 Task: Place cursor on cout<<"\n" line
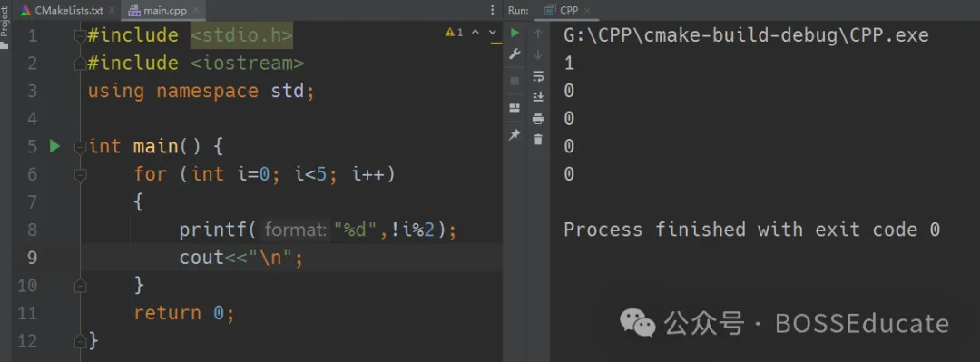[241, 258]
